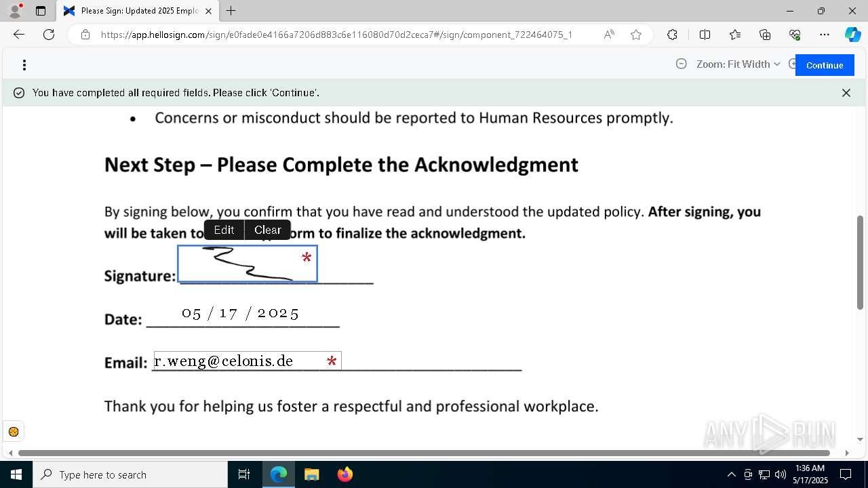The width and height of the screenshot is (868, 488).
Task: Click the email field r.weng@celonis.de
Action: 248,361
